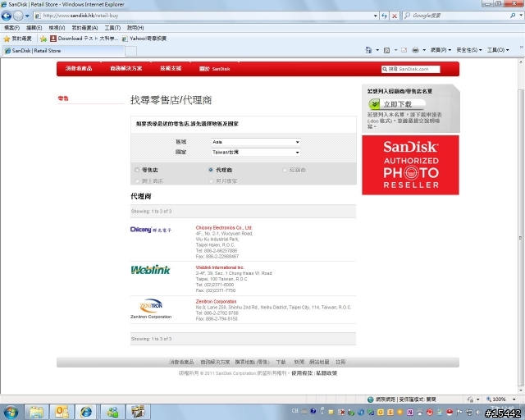Open Outlook icon on taskbar

pos(62,412)
